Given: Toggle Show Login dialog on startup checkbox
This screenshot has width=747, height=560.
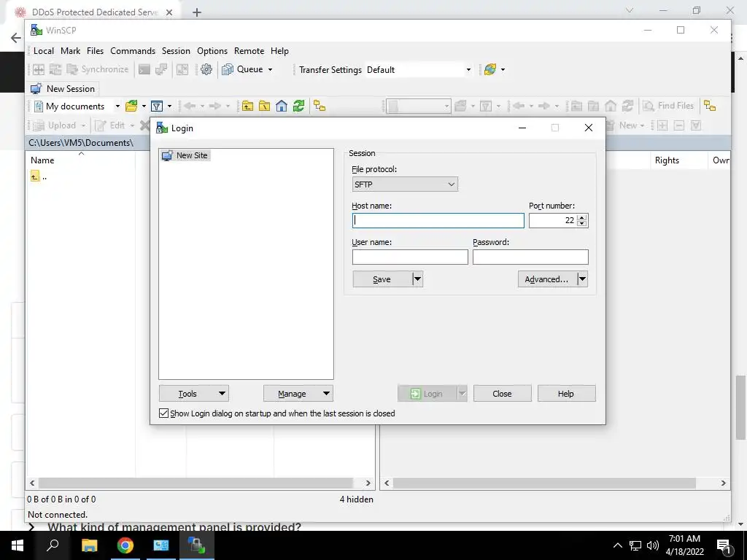Looking at the screenshot, I should (164, 413).
